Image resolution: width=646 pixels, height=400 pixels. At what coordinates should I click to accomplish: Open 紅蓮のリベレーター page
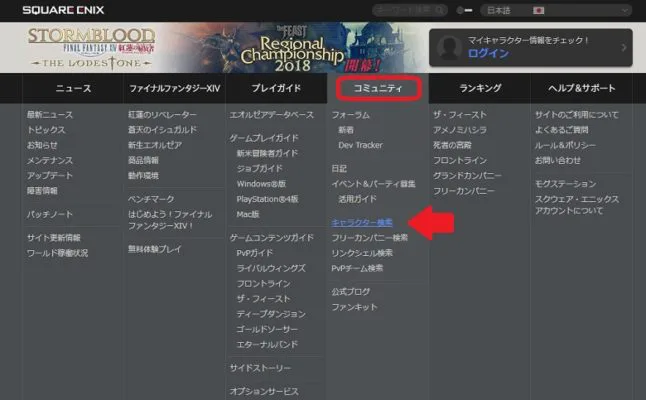tap(162, 115)
